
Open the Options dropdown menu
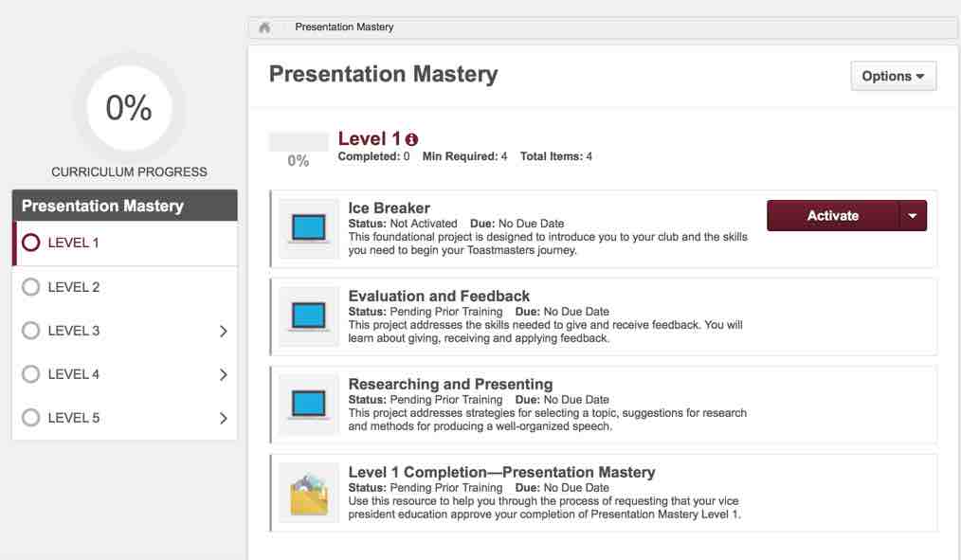(x=893, y=77)
